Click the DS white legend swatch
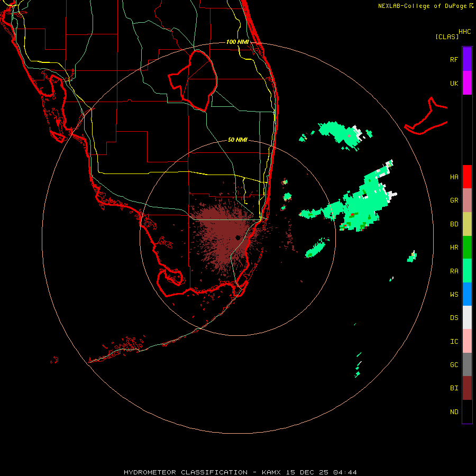476x476 pixels. (x=467, y=317)
